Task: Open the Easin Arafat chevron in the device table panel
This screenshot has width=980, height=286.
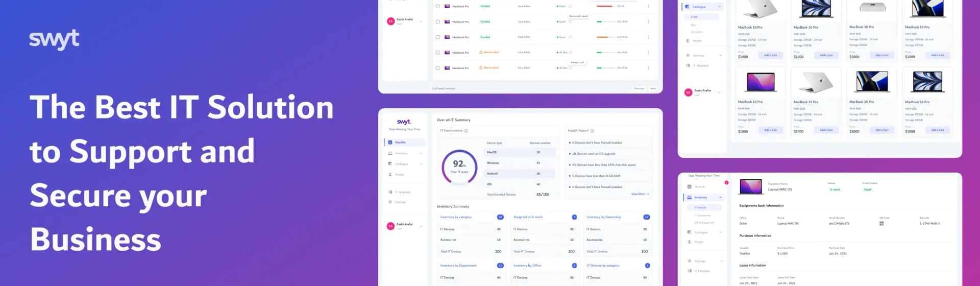Action: (x=421, y=21)
